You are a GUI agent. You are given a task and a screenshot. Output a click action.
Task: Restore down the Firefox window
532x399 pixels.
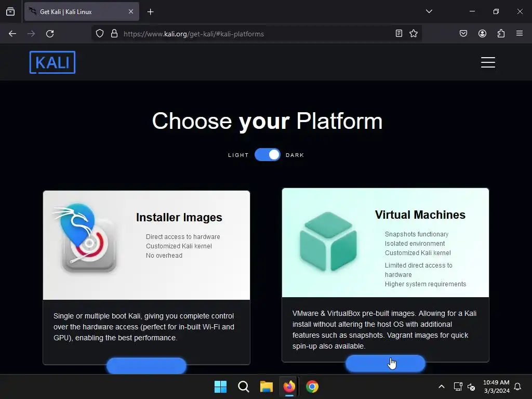[x=496, y=11]
